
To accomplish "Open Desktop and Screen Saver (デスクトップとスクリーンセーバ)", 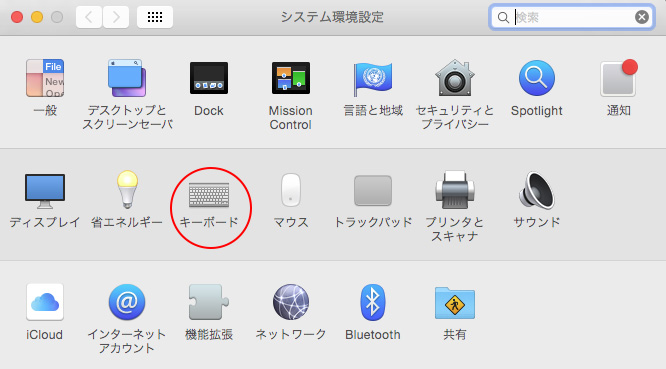I will [x=127, y=78].
